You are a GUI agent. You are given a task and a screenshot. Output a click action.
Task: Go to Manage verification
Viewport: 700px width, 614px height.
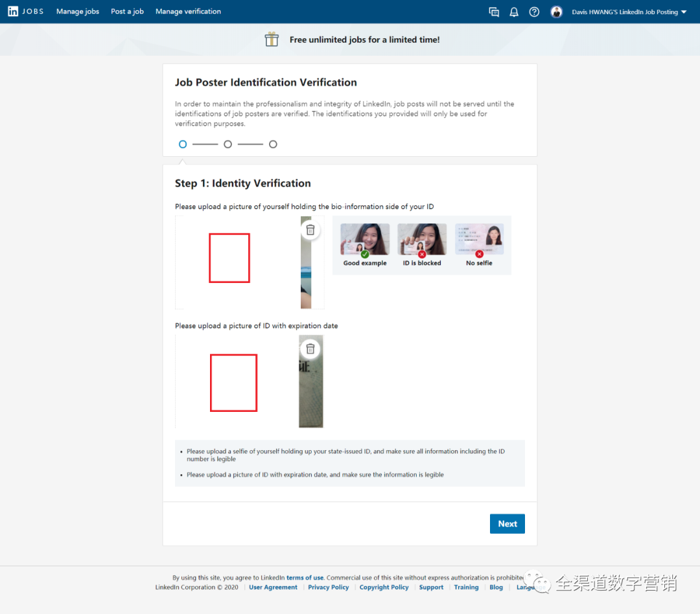188,12
